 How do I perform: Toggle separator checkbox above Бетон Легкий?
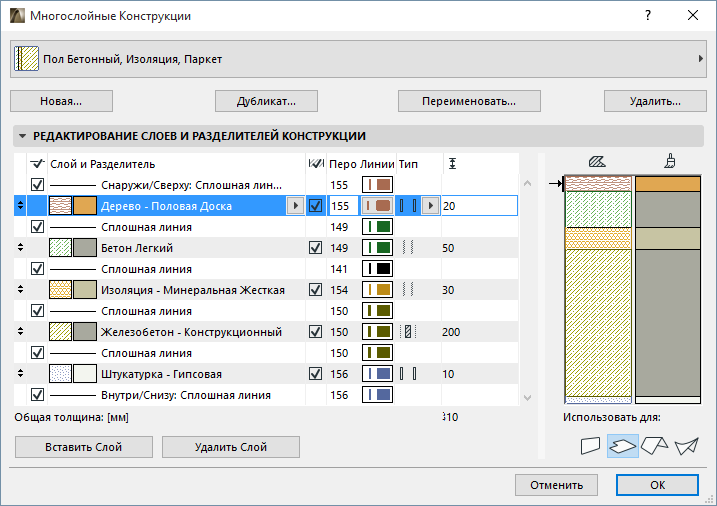point(37,227)
